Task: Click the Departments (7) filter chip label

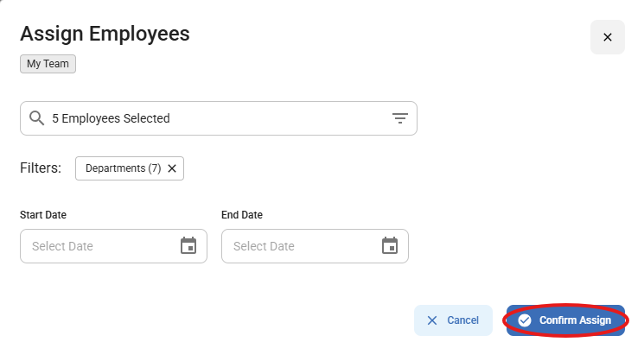Action: pyautogui.click(x=123, y=168)
